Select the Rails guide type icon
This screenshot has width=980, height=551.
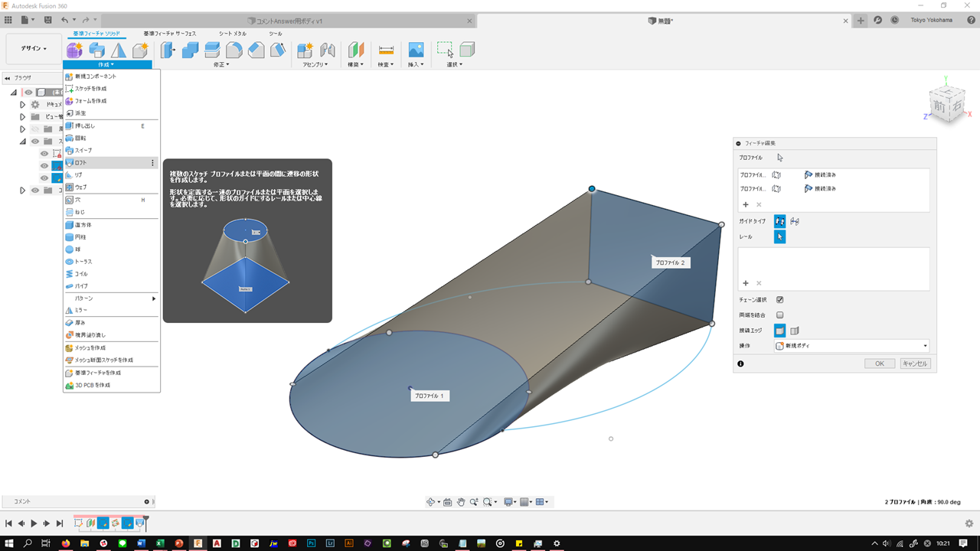pos(779,221)
